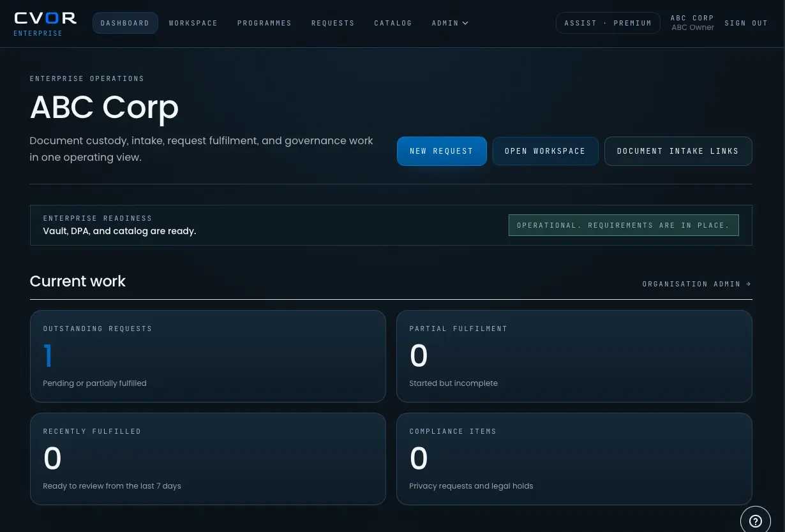The height and width of the screenshot is (532, 785).
Task: Open the Compliance Items card
Action: click(x=574, y=459)
